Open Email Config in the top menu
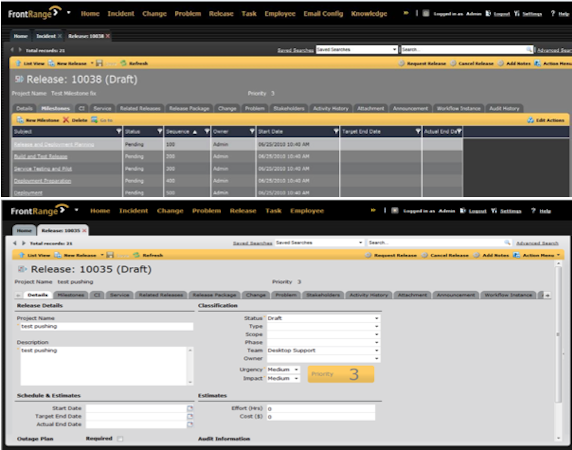Screen dimensions: 572x450 (323, 13)
